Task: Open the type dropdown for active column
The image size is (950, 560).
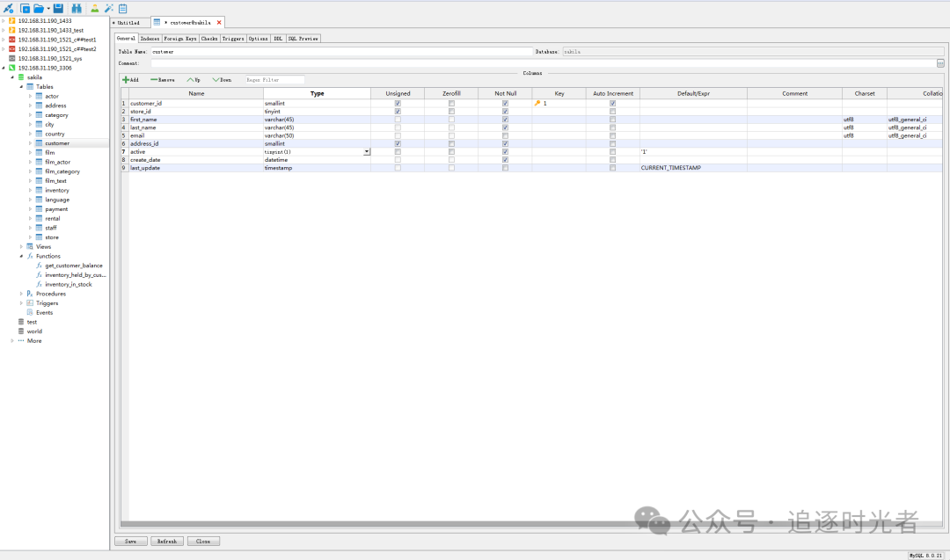Action: 367,152
